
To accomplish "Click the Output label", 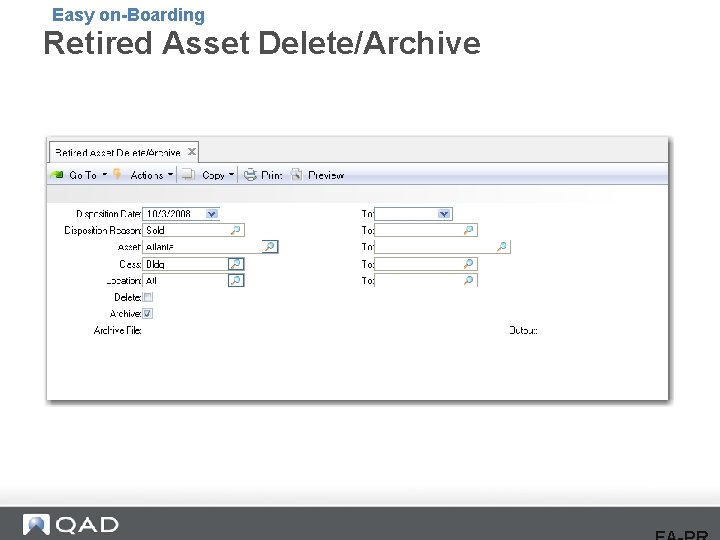I will click(523, 330).
